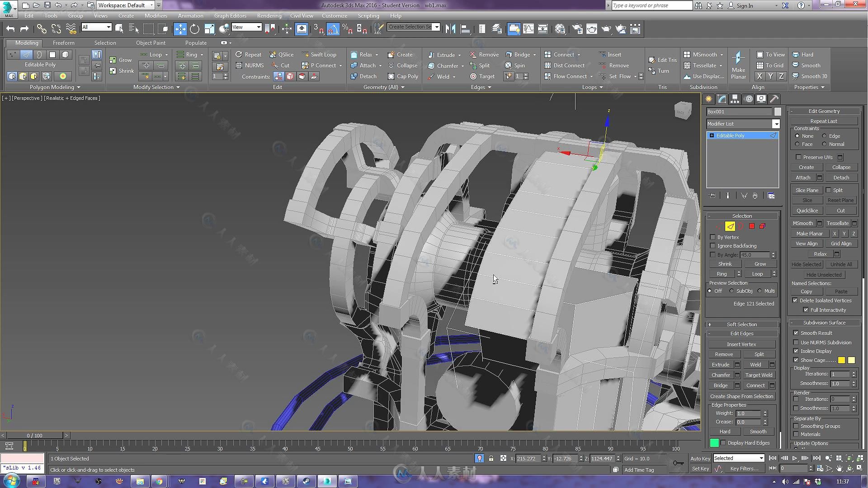Screen dimensions: 868x488
Task: Toggle Full Interactivity checkbox
Action: coord(806,310)
